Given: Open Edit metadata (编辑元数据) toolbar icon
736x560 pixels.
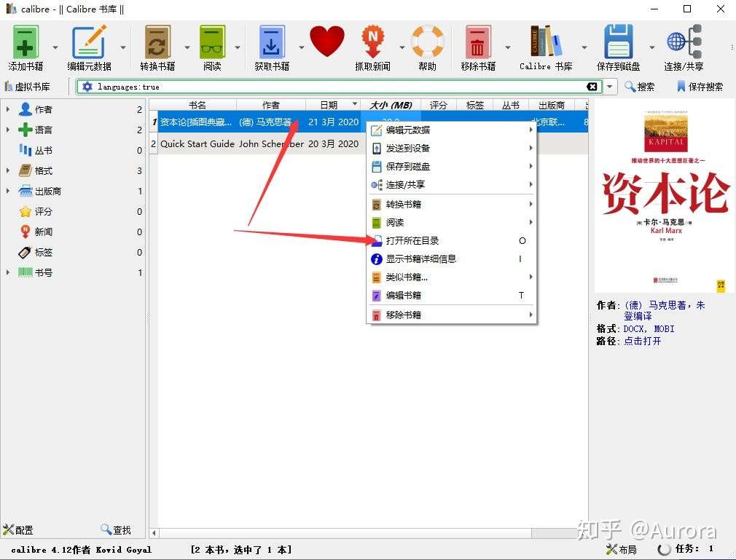Looking at the screenshot, I should (89, 42).
